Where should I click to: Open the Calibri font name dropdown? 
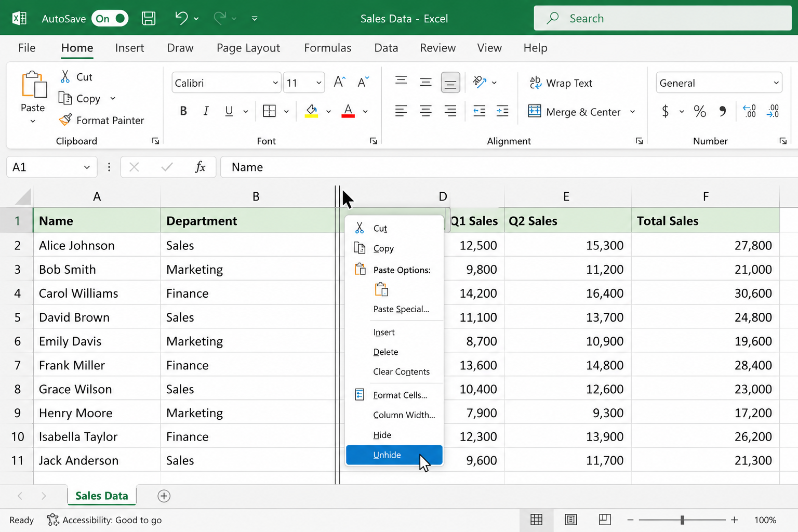click(275, 83)
